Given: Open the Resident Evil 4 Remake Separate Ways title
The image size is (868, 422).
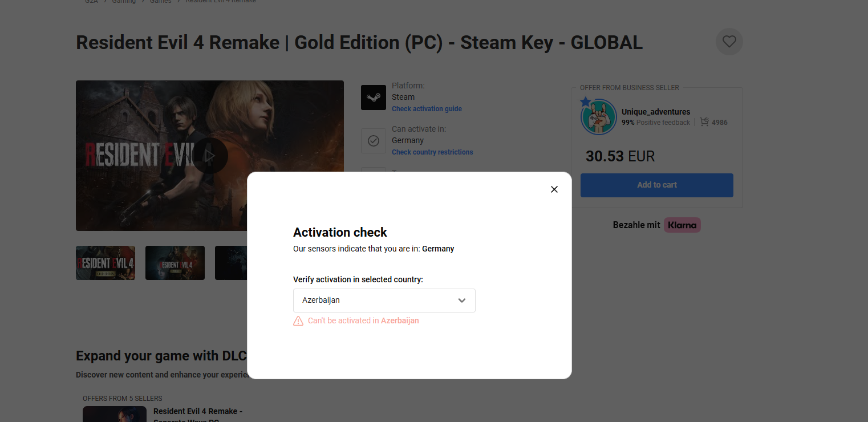Looking at the screenshot, I should [198, 412].
